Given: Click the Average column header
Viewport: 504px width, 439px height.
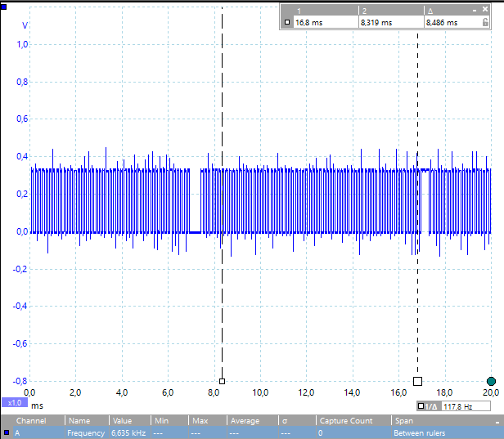Looking at the screenshot, I should (245, 421).
